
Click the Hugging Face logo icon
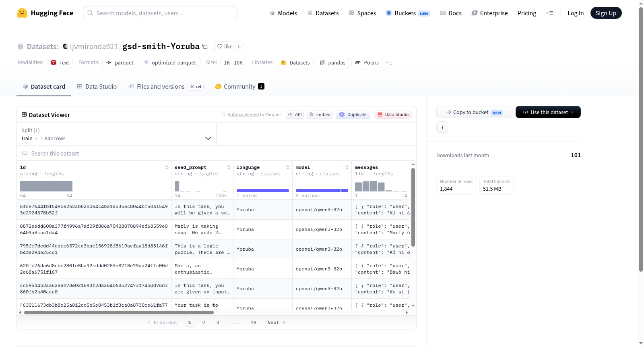(22, 13)
